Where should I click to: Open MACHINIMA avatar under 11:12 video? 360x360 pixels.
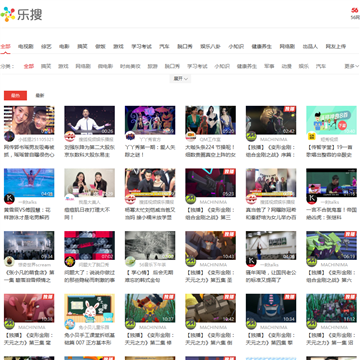point(312,324)
